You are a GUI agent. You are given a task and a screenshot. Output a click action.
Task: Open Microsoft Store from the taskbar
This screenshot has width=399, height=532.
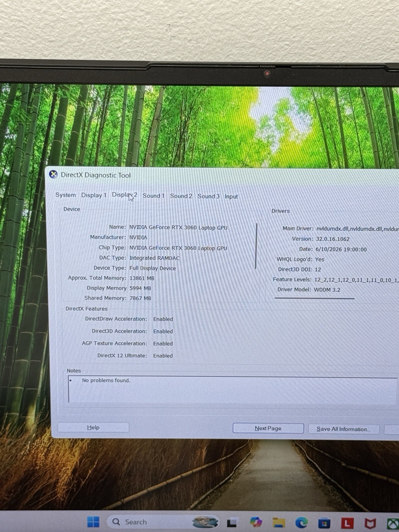coord(324,523)
